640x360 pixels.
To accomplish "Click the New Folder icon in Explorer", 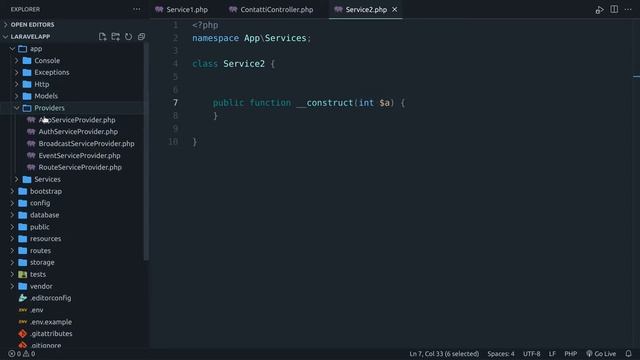I will 116,37.
